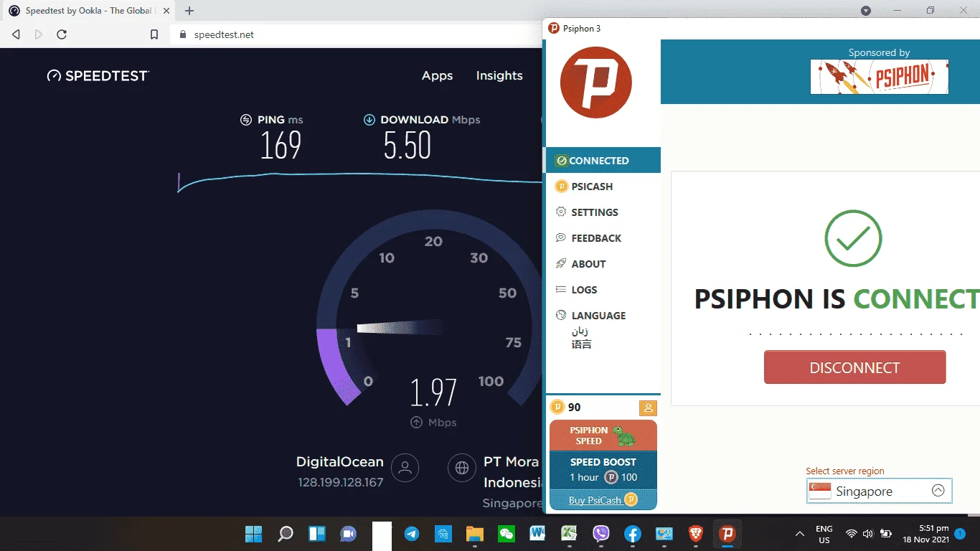Screen dimensions: 980x551
Task: Click the 5.50 download result value
Action: point(407,146)
